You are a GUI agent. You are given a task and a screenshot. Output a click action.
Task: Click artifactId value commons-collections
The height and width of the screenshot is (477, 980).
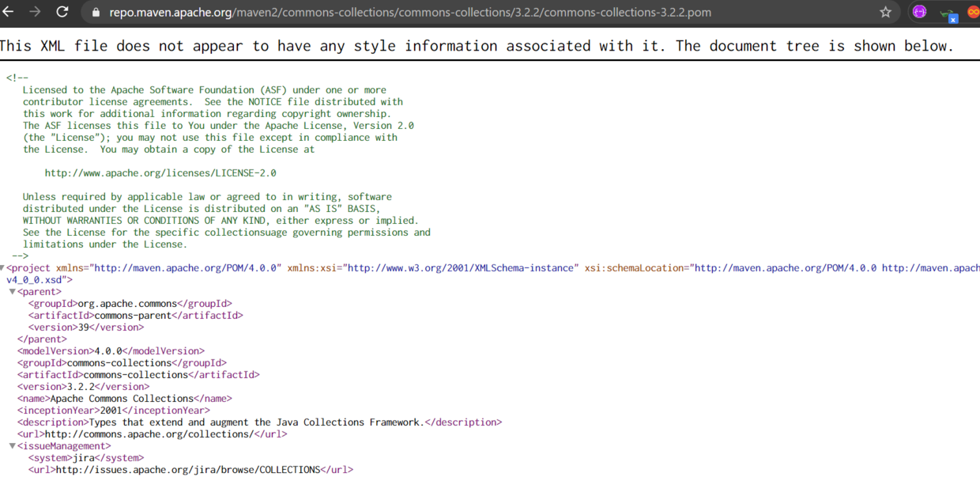tap(136, 375)
